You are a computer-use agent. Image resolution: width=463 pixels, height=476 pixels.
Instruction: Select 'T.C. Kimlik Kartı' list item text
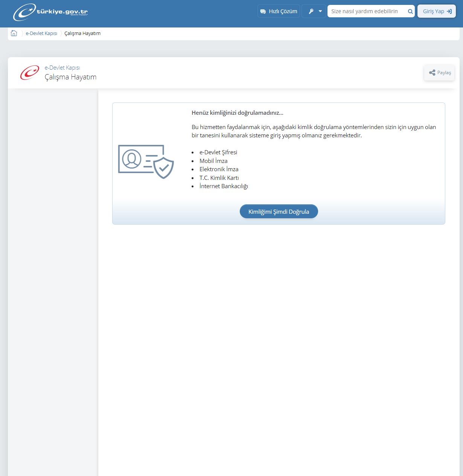[219, 178]
